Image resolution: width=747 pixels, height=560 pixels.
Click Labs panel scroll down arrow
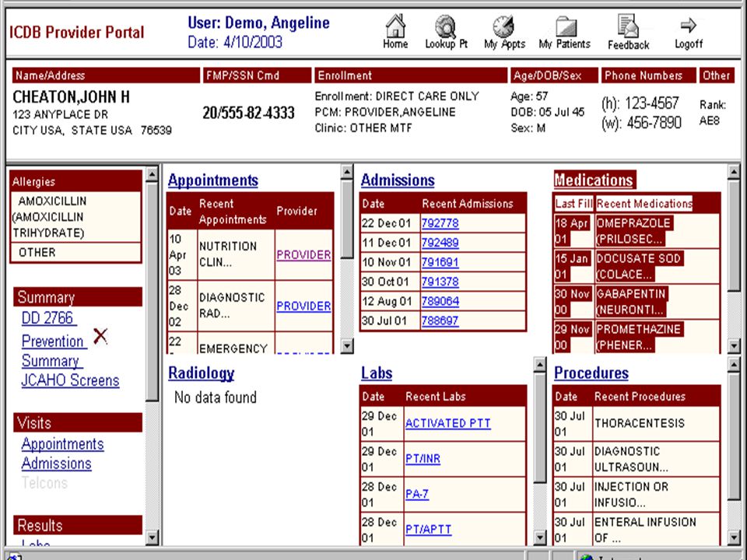(540, 538)
